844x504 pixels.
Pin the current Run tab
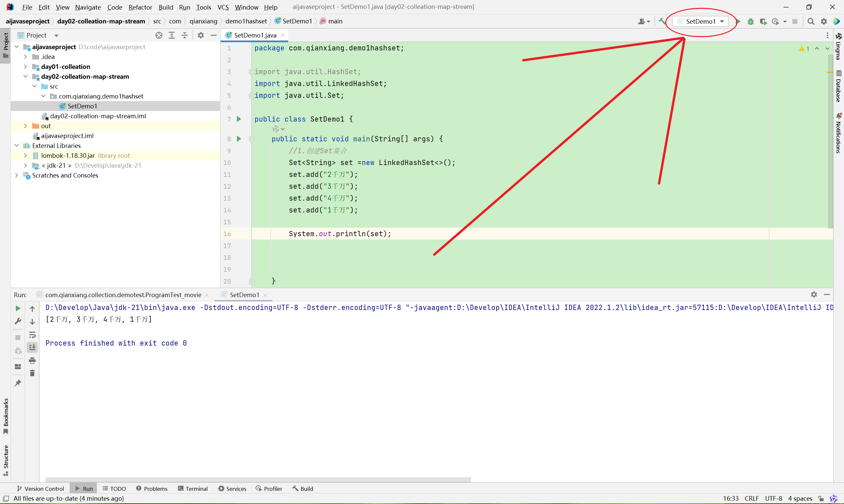tap(18, 383)
